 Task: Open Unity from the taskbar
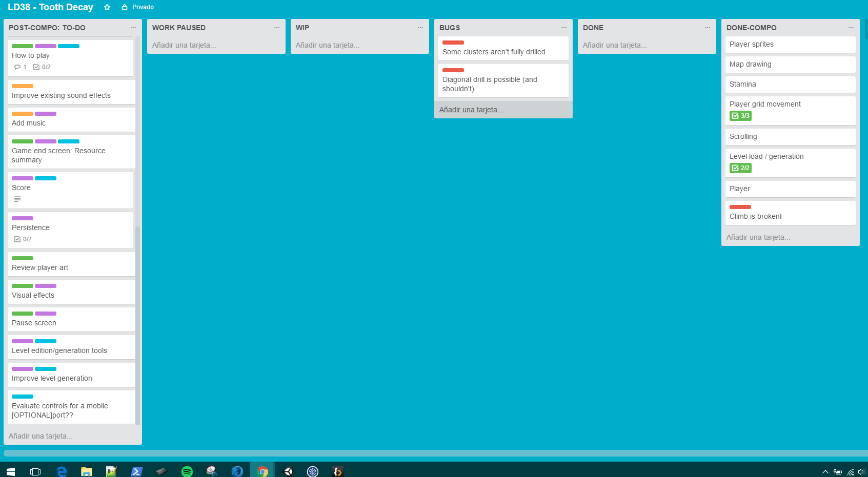pyautogui.click(x=288, y=471)
